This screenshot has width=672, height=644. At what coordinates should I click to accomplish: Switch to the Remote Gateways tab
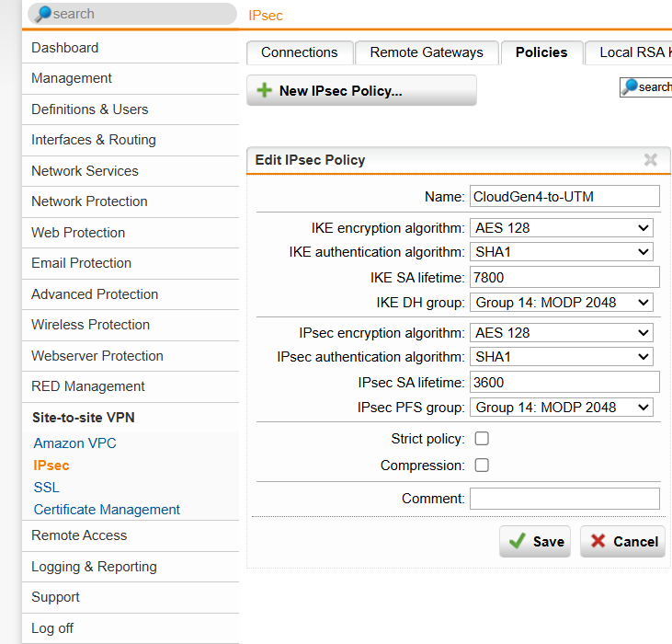click(x=426, y=52)
